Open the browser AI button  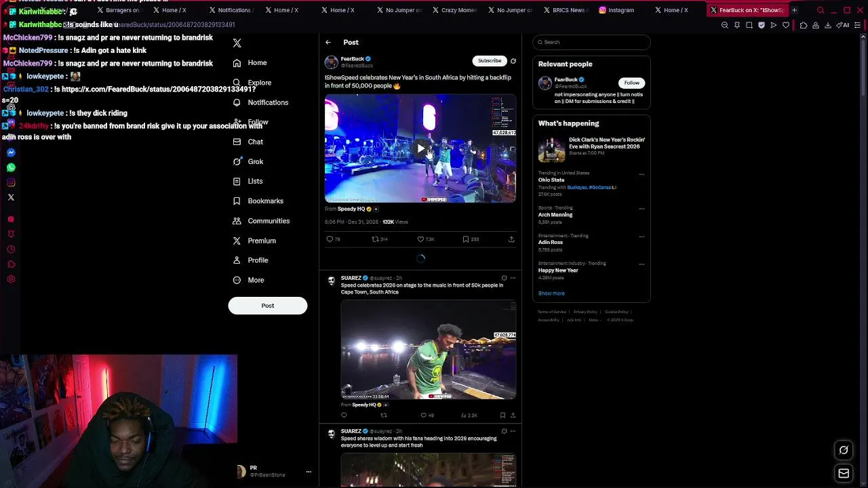click(843, 25)
